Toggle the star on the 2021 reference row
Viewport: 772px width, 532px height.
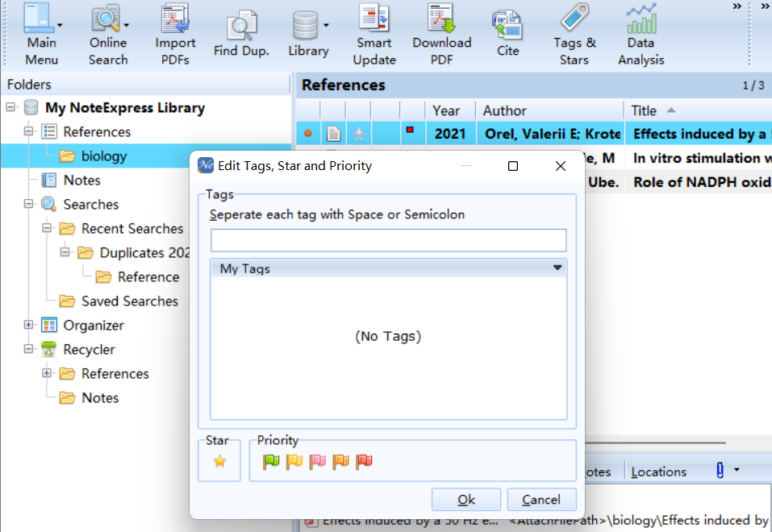point(359,133)
